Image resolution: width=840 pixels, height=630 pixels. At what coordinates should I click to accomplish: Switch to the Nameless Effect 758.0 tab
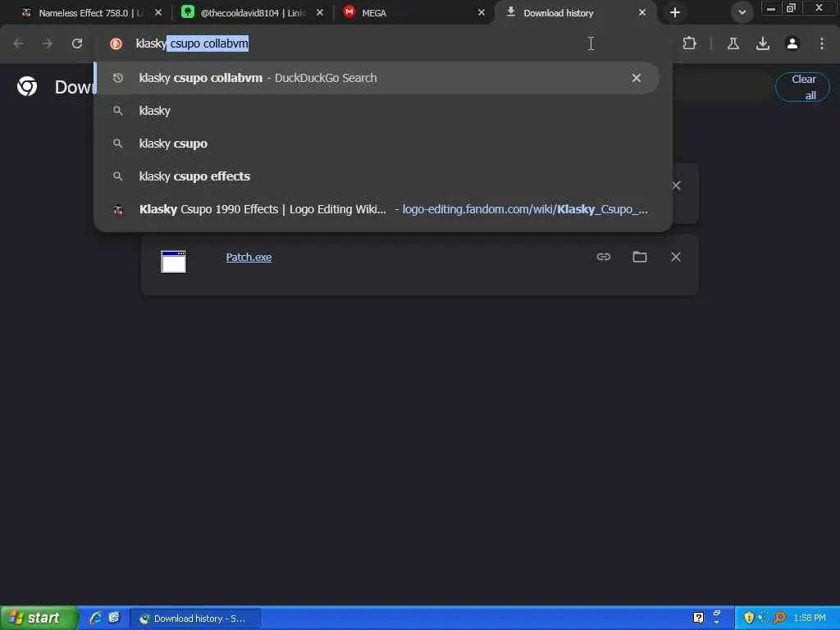[90, 12]
